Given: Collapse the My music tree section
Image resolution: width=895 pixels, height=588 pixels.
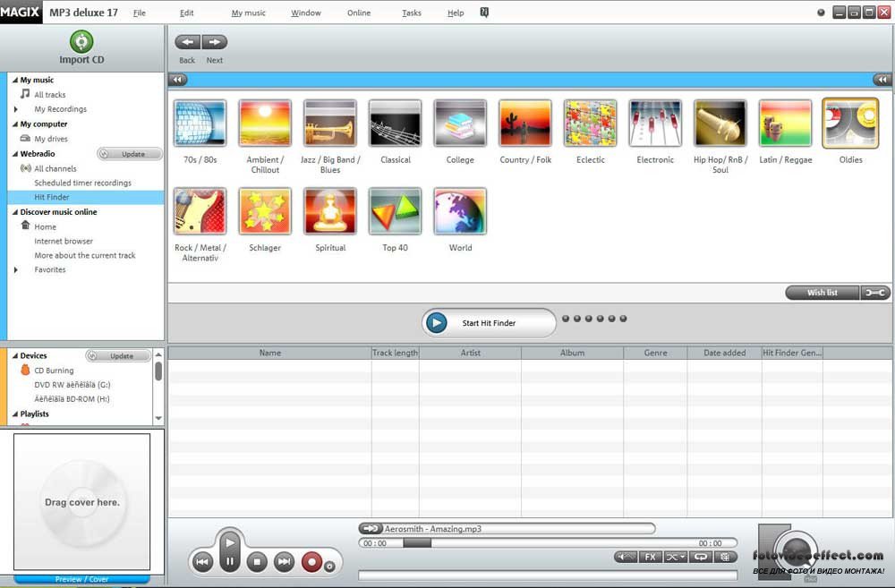Looking at the screenshot, I should (15, 80).
